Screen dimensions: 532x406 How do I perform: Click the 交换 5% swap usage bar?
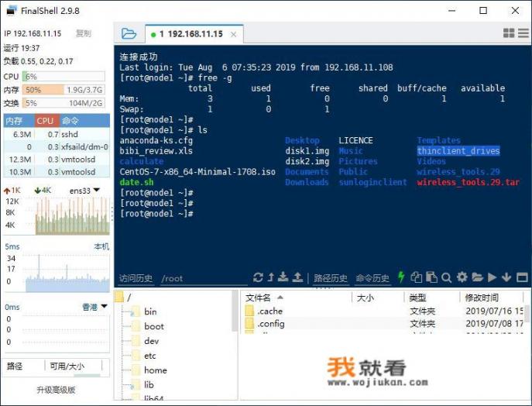(63, 103)
